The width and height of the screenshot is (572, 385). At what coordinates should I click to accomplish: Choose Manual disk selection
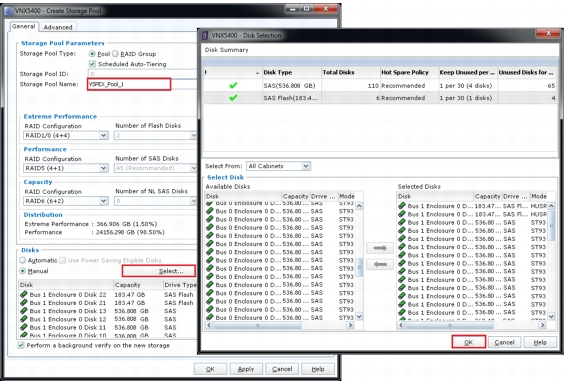[x=23, y=271]
